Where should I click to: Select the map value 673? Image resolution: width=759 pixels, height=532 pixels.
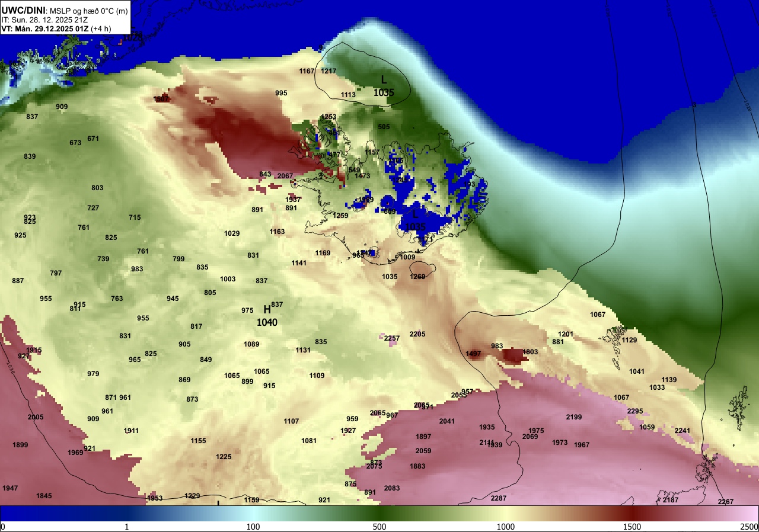[x=75, y=143]
